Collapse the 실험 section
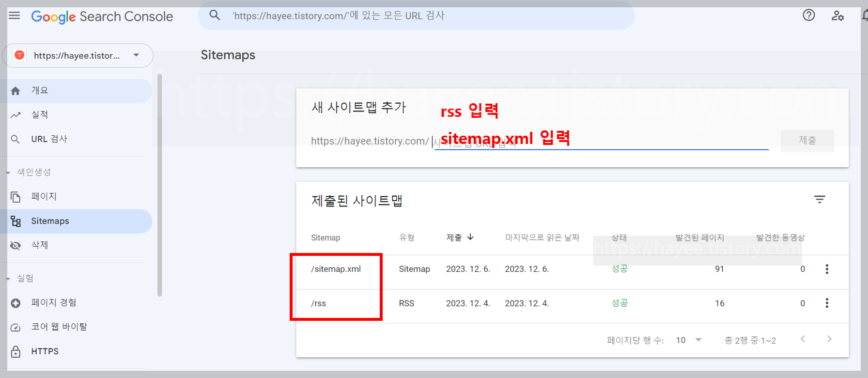Image resolution: width=868 pixels, height=378 pixels. pyautogui.click(x=20, y=278)
